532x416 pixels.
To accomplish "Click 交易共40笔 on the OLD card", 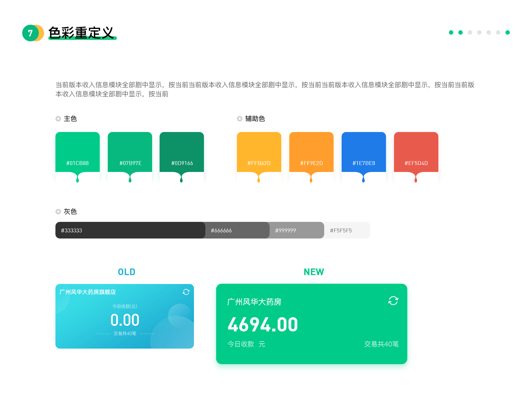I will pyautogui.click(x=125, y=333).
